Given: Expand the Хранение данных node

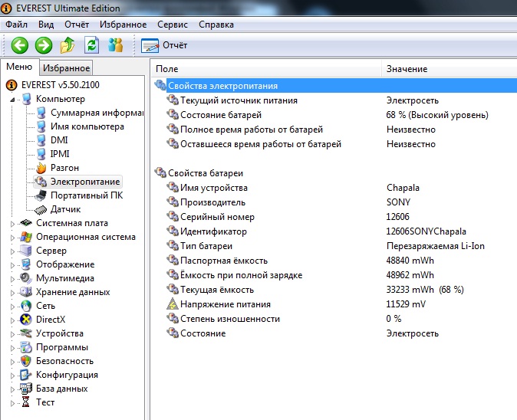Looking at the screenshot, I should click(x=12, y=293).
